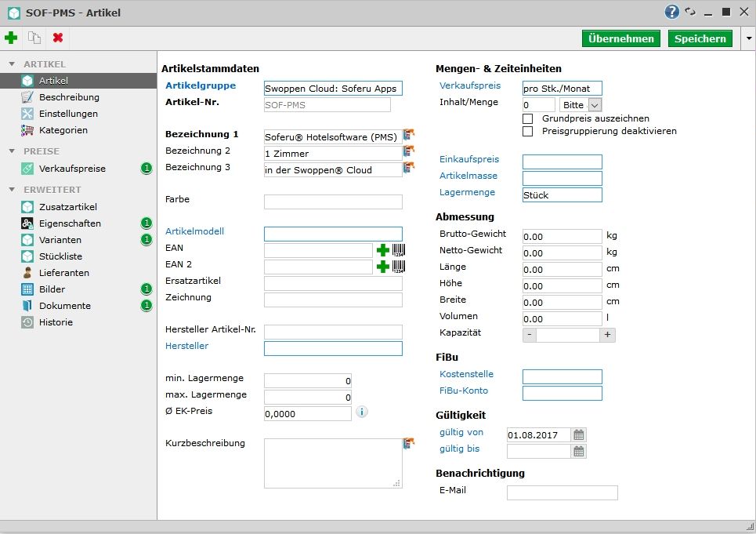Increase Kapazität with plus button

click(607, 334)
